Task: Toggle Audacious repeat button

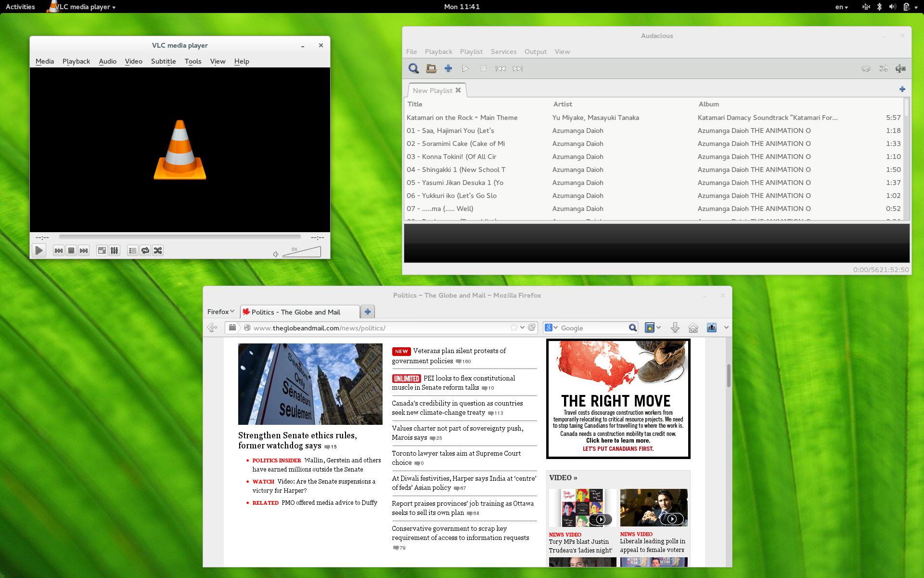Action: [866, 68]
